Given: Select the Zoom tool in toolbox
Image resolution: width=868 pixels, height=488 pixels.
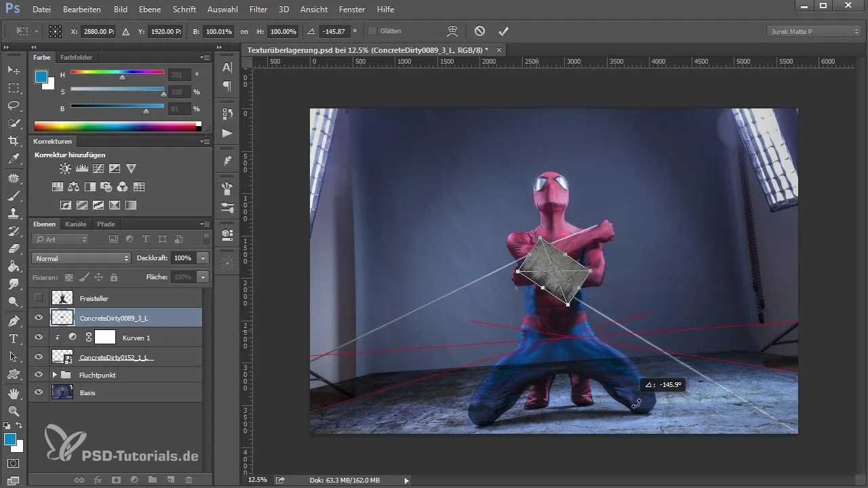Looking at the screenshot, I should coord(13,411).
